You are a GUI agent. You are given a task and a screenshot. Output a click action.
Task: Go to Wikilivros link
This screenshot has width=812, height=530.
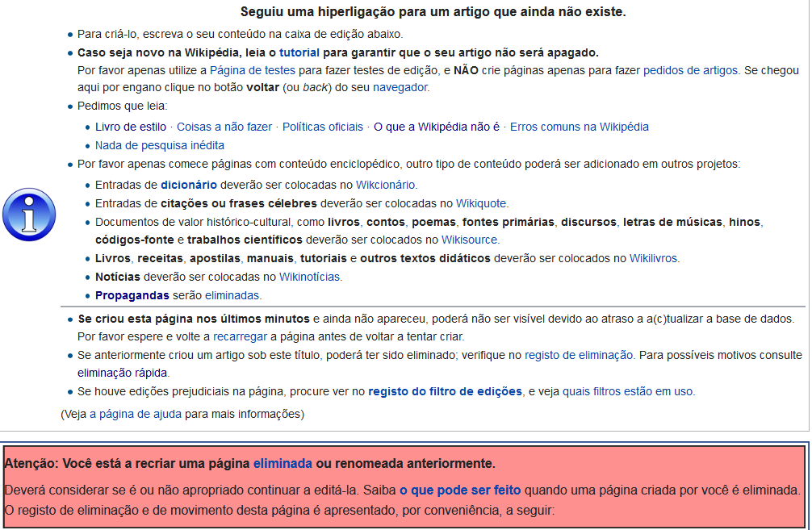[x=653, y=258]
